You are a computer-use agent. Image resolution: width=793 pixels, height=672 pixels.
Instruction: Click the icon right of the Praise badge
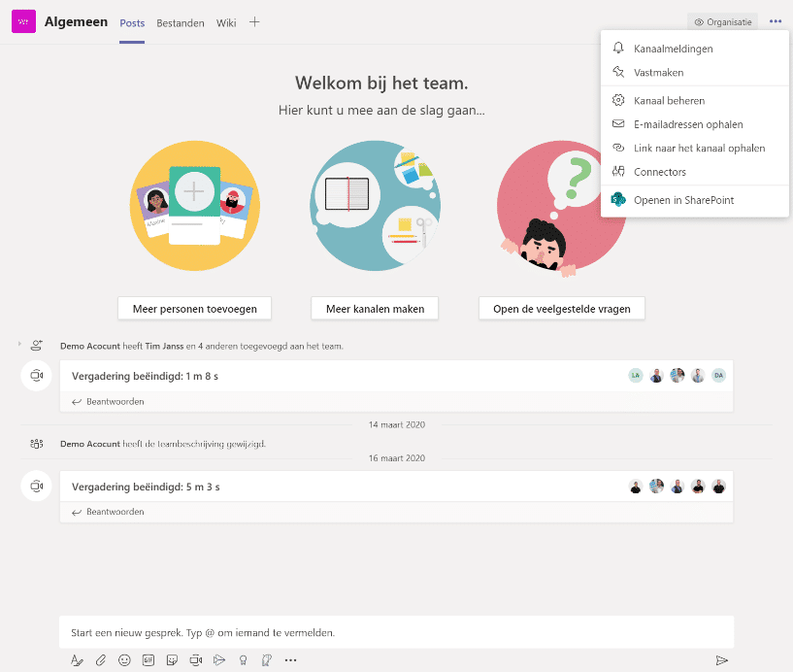267,660
